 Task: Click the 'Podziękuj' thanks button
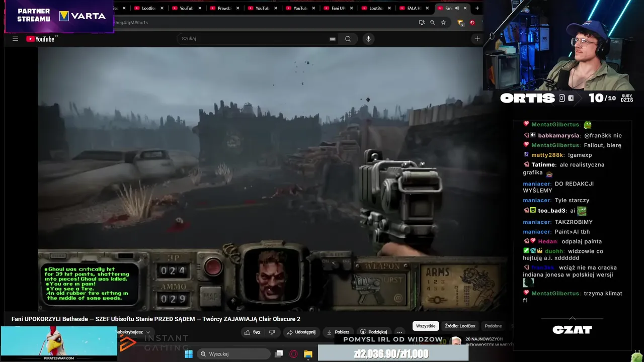[x=373, y=332]
